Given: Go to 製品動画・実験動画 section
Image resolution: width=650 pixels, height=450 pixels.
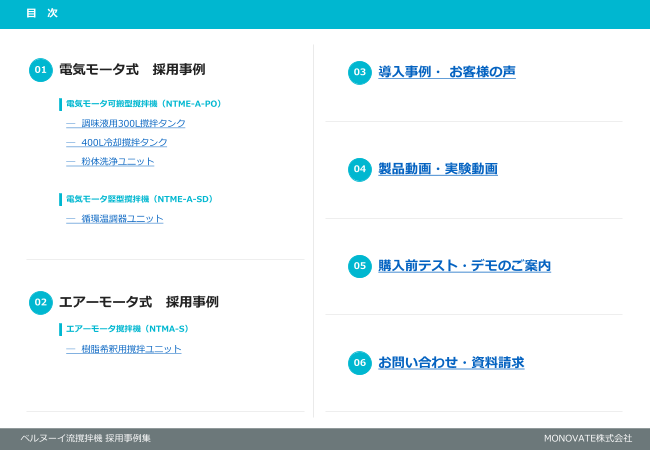Looking at the screenshot, I should 438,169.
